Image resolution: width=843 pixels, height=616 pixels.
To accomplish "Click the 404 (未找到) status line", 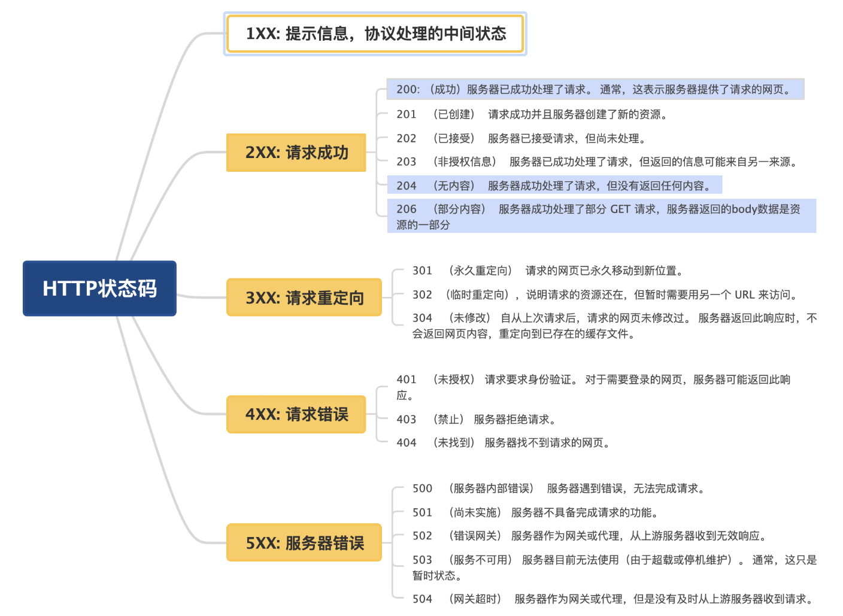I will click(504, 442).
